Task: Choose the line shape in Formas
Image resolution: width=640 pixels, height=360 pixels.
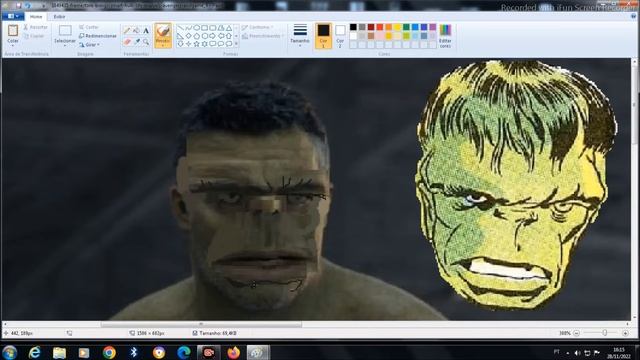Action: pyautogui.click(x=180, y=28)
